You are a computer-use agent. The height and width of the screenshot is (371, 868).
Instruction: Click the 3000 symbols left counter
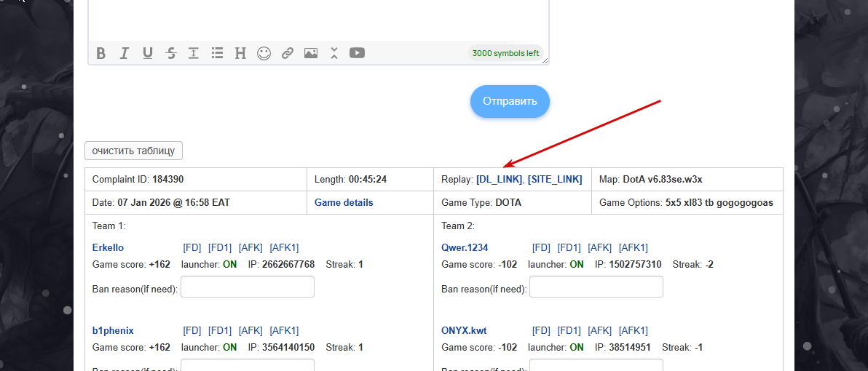coord(505,53)
